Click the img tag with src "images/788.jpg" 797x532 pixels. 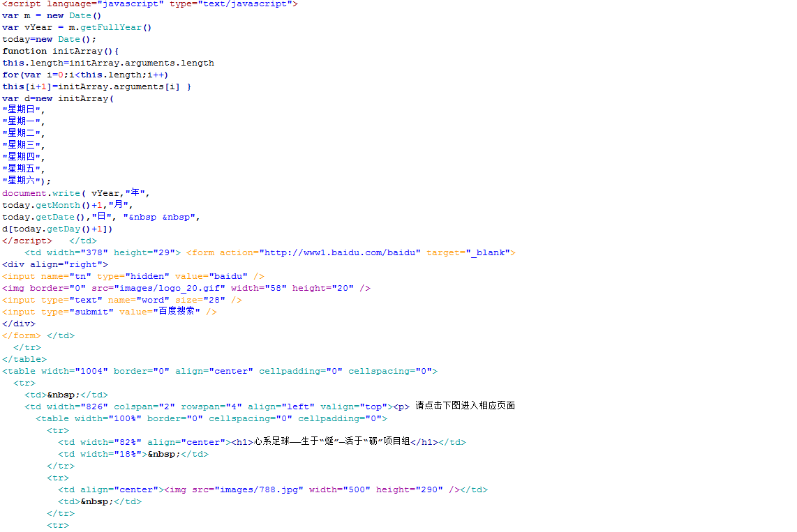[x=312, y=490]
